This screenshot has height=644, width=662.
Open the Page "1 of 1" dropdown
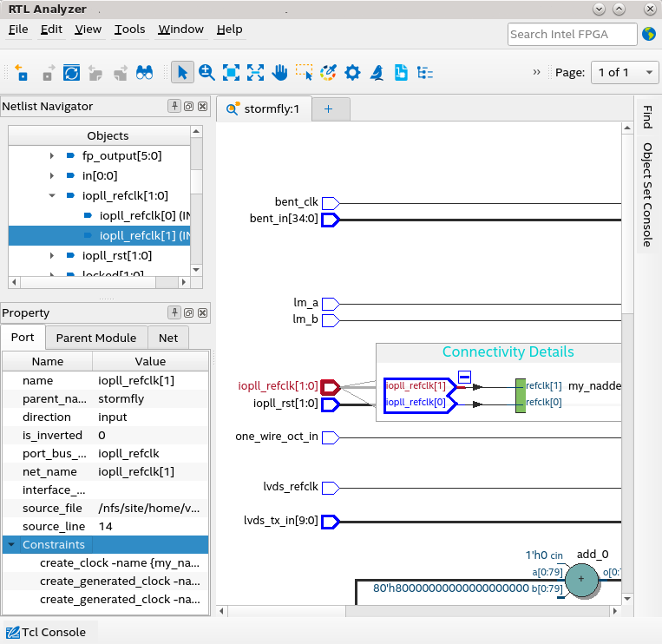(x=624, y=73)
